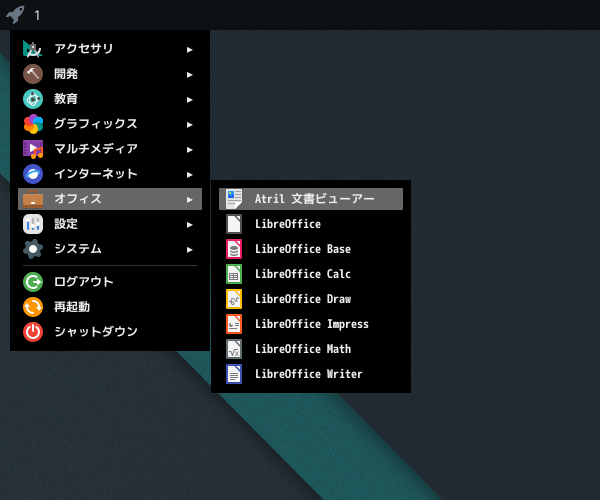
Task: Click the LibreOffice Base database icon
Action: (x=234, y=249)
